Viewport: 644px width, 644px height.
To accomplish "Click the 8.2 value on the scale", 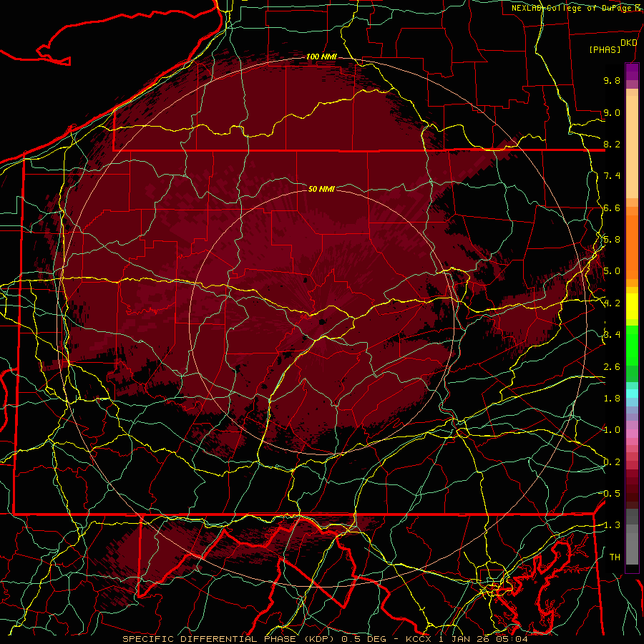I will (x=612, y=144).
